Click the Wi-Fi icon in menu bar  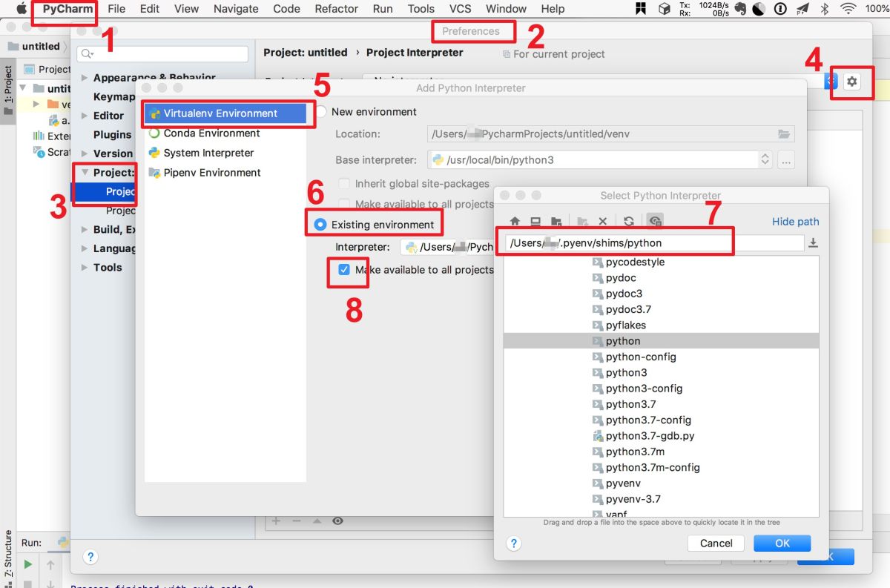(x=848, y=9)
